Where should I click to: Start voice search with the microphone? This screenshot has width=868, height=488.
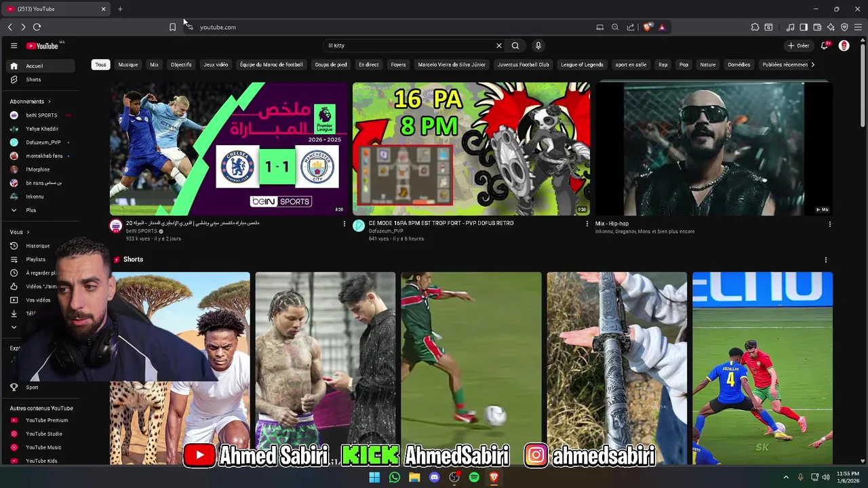tap(538, 45)
